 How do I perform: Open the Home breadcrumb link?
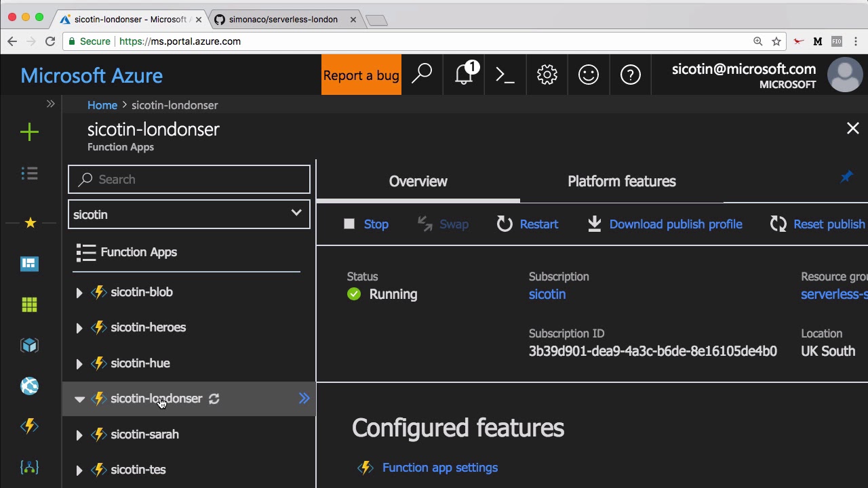(x=102, y=105)
